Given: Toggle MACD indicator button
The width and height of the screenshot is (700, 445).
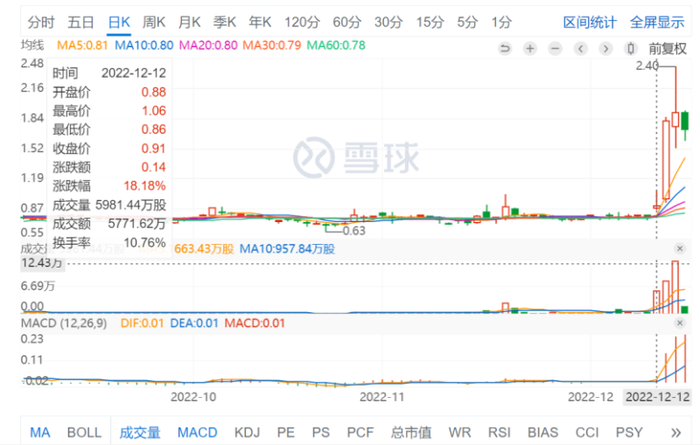Looking at the screenshot, I should pos(197,433).
